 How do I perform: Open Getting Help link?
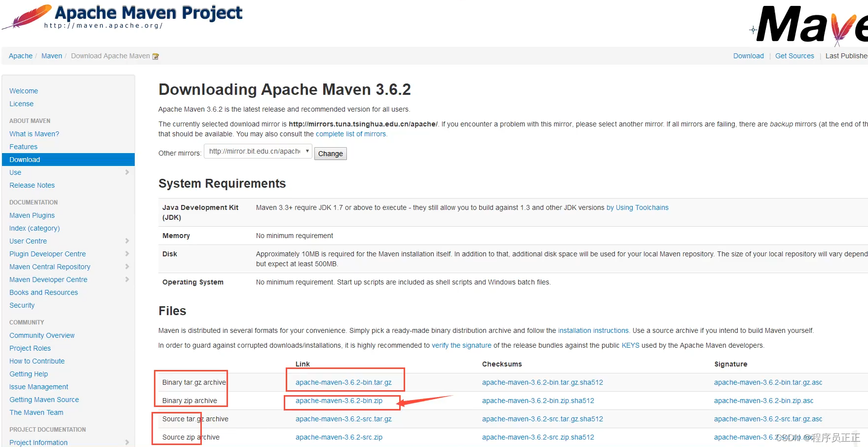tap(29, 374)
